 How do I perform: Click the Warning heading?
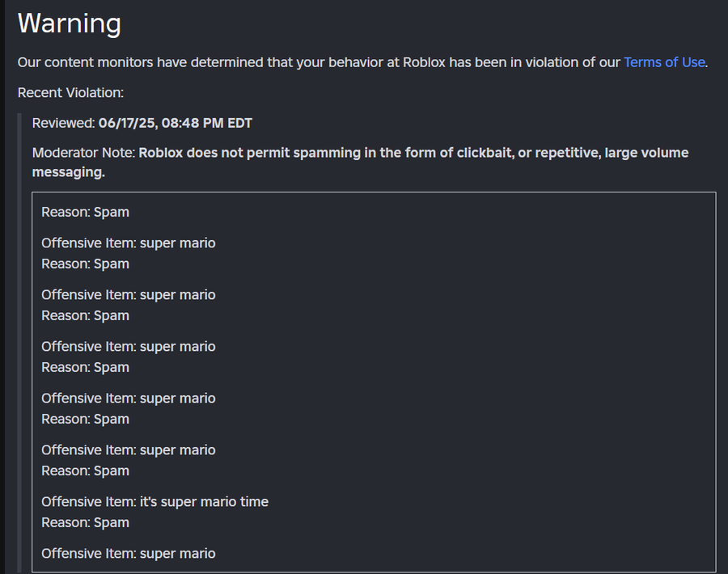click(x=70, y=23)
